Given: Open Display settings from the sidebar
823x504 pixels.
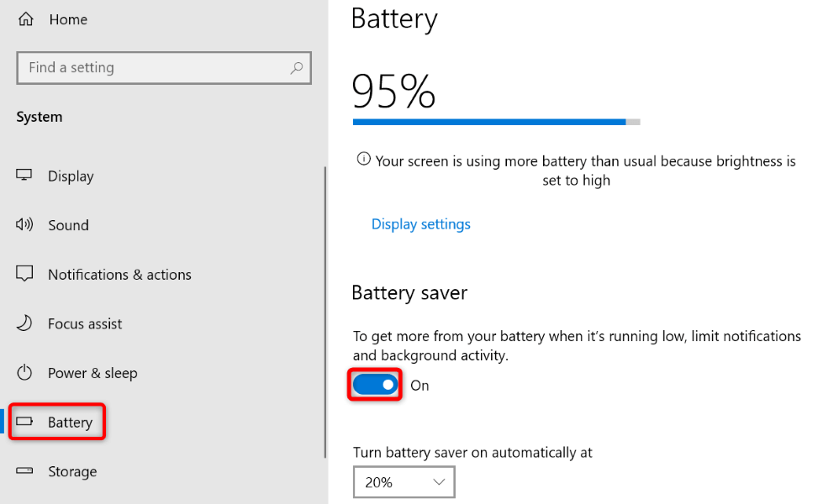Looking at the screenshot, I should (x=71, y=176).
